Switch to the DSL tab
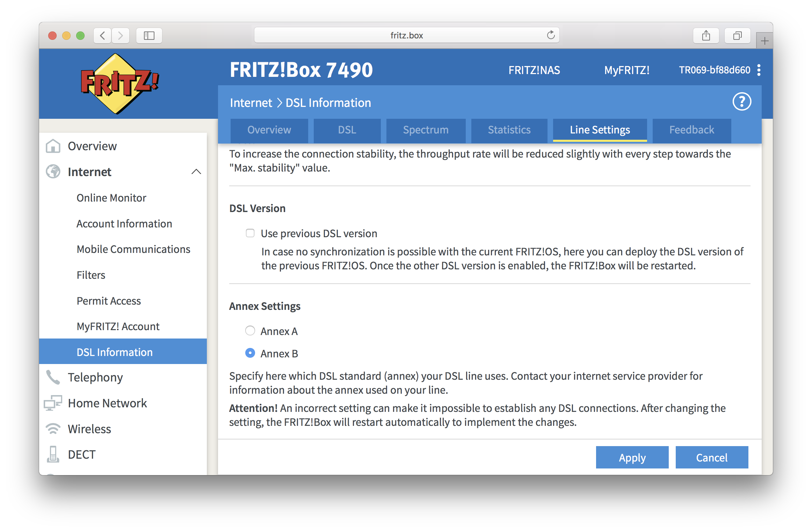This screenshot has width=812, height=531. (x=347, y=130)
